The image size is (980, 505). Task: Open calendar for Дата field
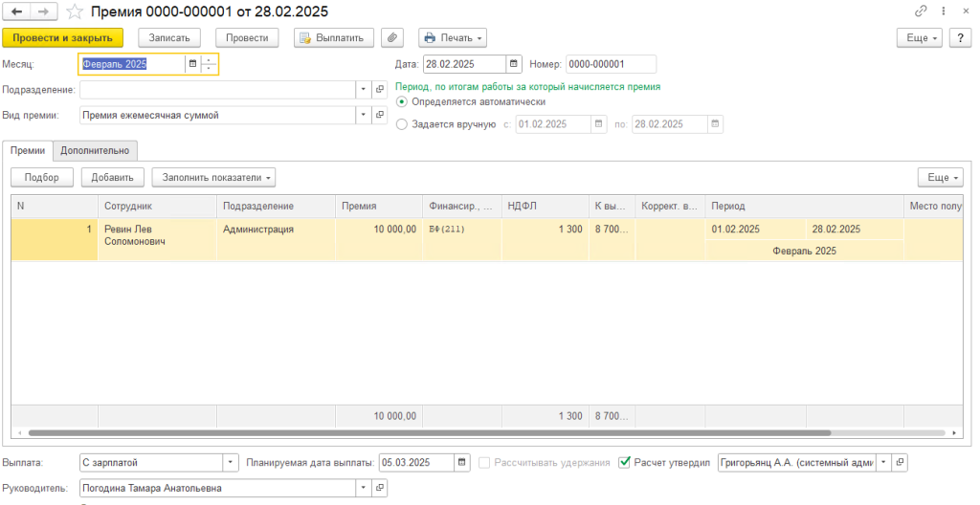[x=514, y=64]
